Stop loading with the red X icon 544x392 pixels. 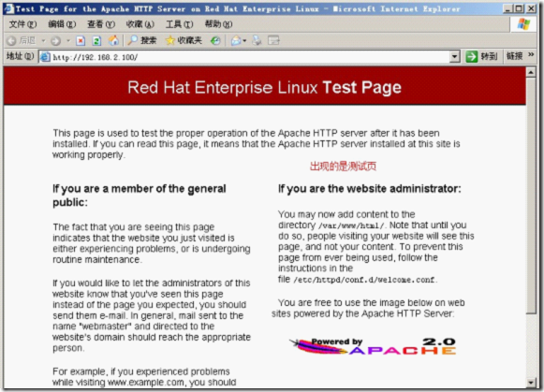tap(81, 41)
